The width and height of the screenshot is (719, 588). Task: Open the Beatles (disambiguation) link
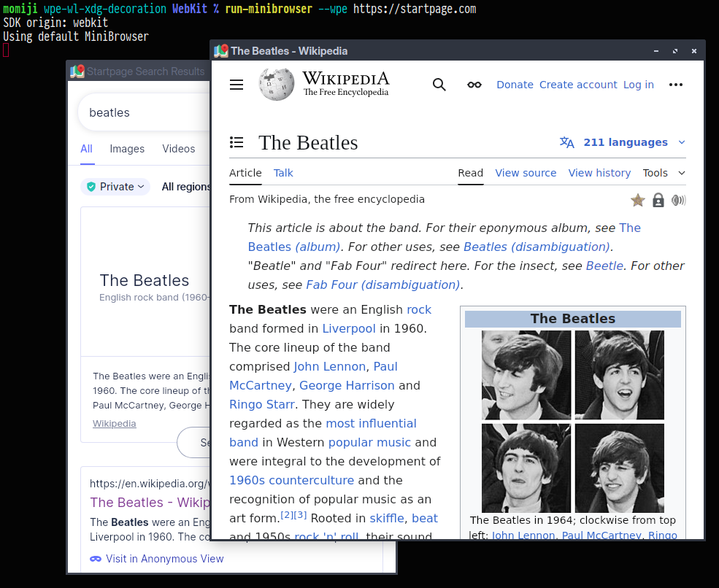[537, 247]
